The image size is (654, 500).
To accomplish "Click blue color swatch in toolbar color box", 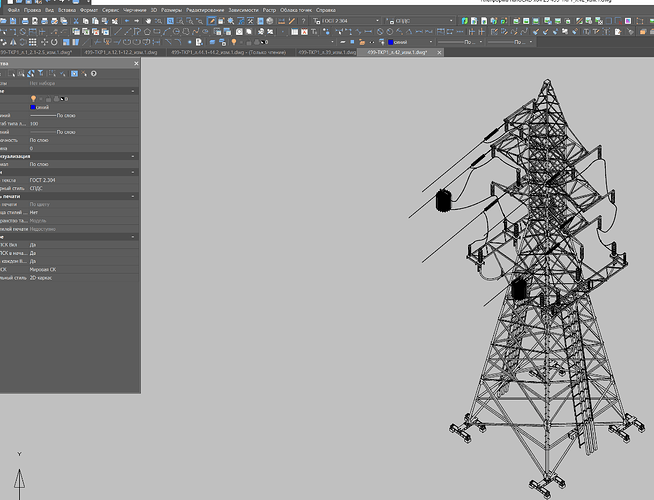I will tap(390, 42).
